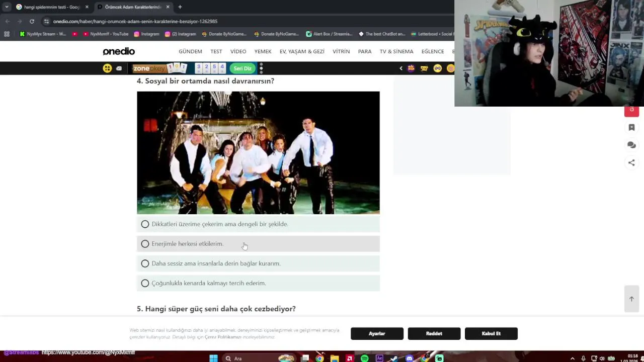Screen dimensions: 644x362
Task: Go to VİDEO section
Action: [x=238, y=51]
